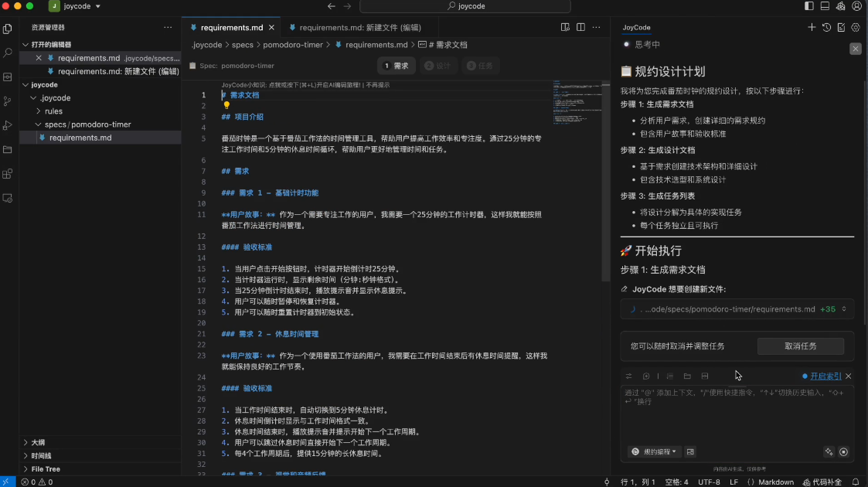Click the editor minimap
868x487 pixels.
(x=577, y=103)
